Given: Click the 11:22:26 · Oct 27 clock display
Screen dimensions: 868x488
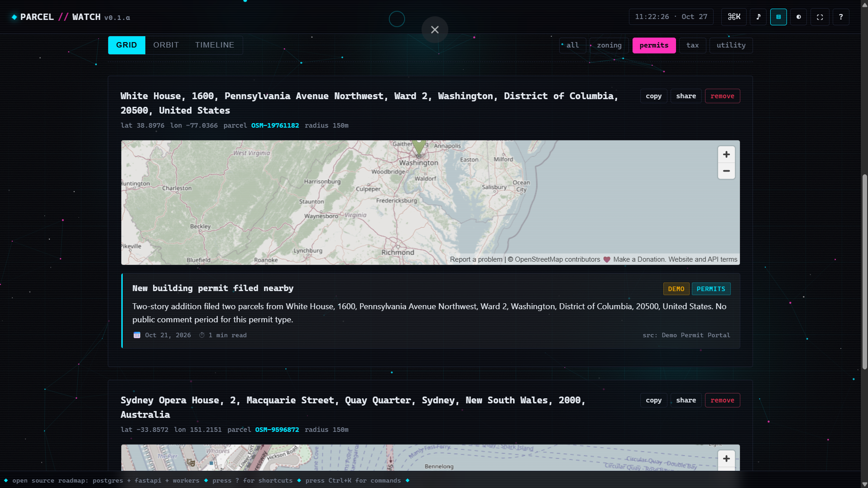Looking at the screenshot, I should point(671,17).
